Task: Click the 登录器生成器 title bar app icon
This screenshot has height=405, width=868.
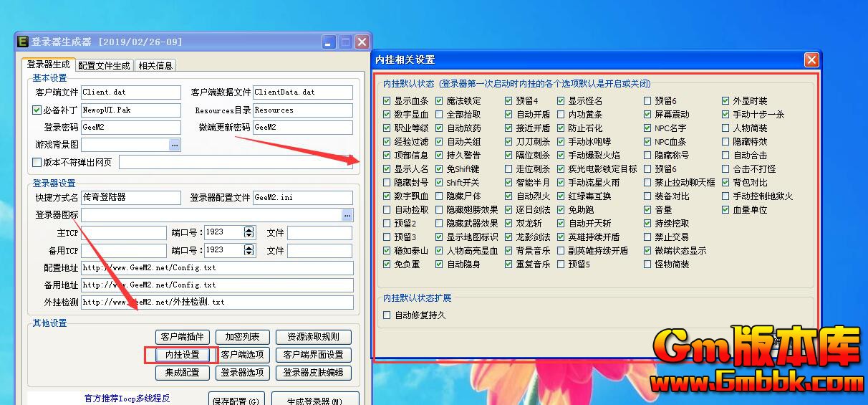Action: pos(23,42)
